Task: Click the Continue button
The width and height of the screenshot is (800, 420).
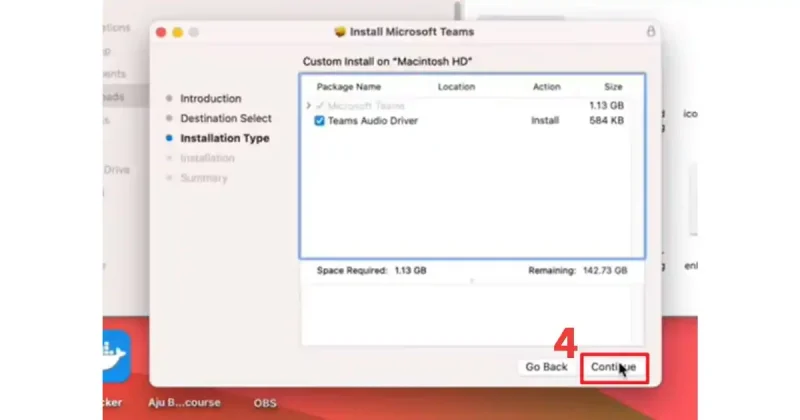Action: 614,367
